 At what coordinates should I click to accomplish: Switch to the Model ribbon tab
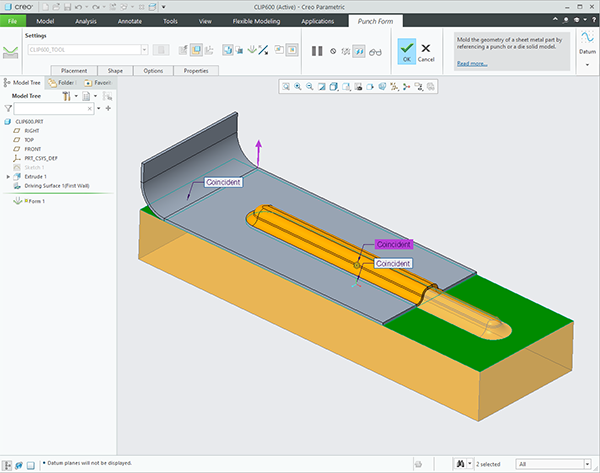click(x=45, y=21)
